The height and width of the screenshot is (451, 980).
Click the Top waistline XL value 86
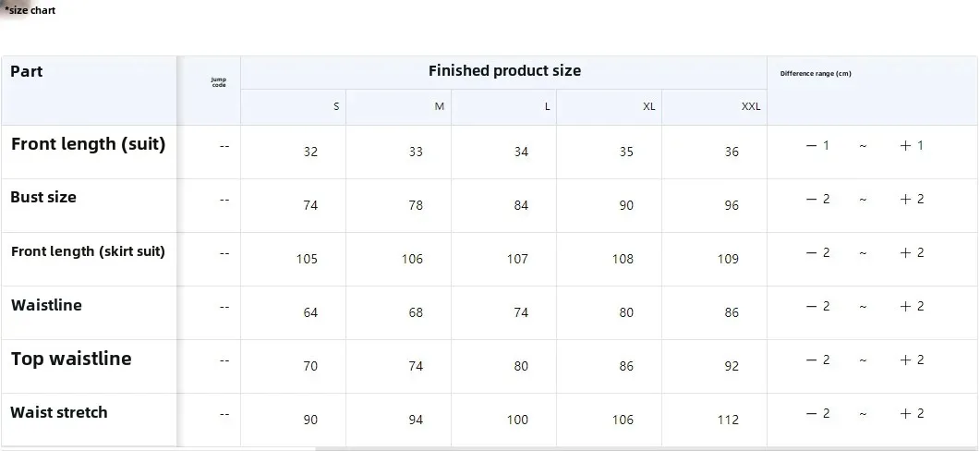pyautogui.click(x=626, y=366)
